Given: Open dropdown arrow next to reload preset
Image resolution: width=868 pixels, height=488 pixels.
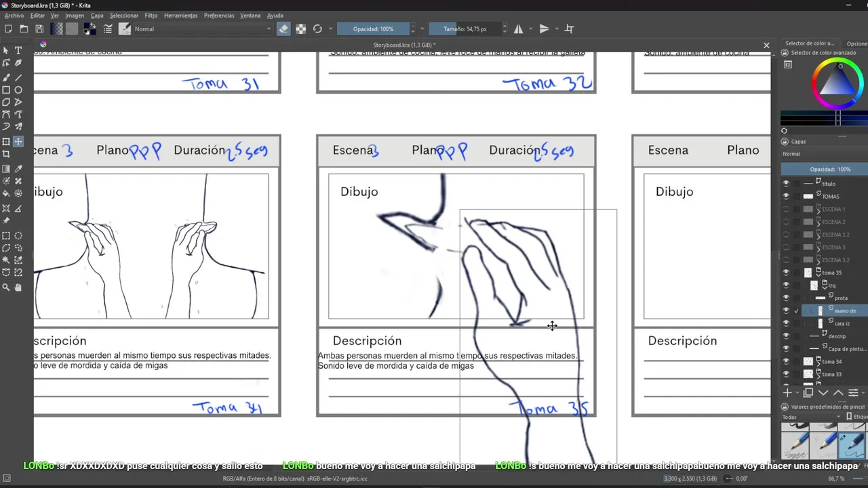Looking at the screenshot, I should pos(331,29).
